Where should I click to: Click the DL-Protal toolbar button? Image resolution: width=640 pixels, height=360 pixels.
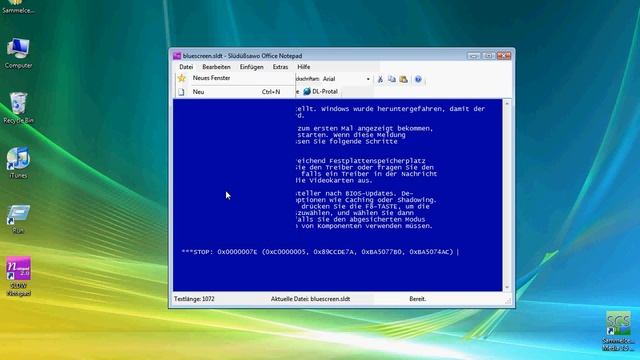(320, 91)
